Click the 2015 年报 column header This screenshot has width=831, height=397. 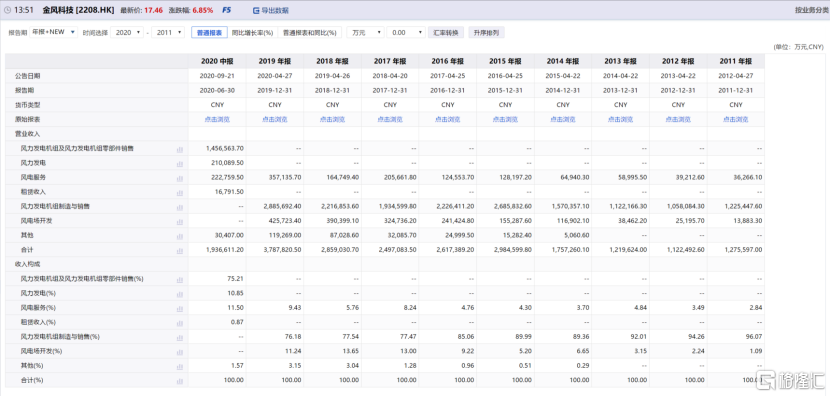coord(506,61)
